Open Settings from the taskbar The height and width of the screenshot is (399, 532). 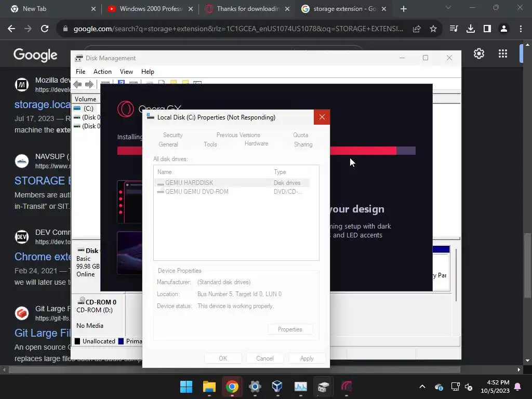coord(255,387)
